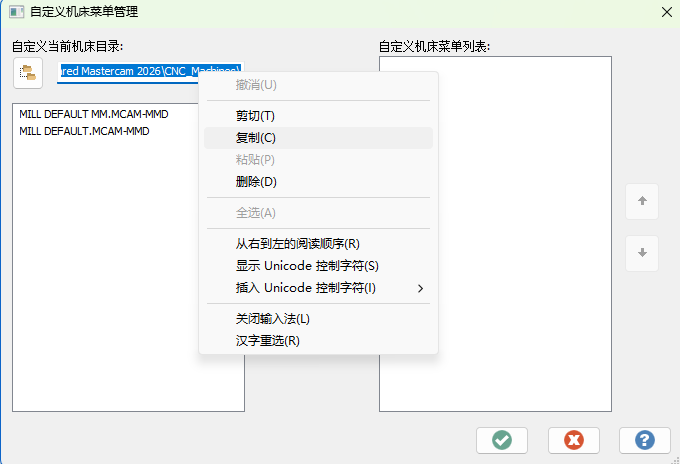Click the move down arrow button

[x=642, y=253]
